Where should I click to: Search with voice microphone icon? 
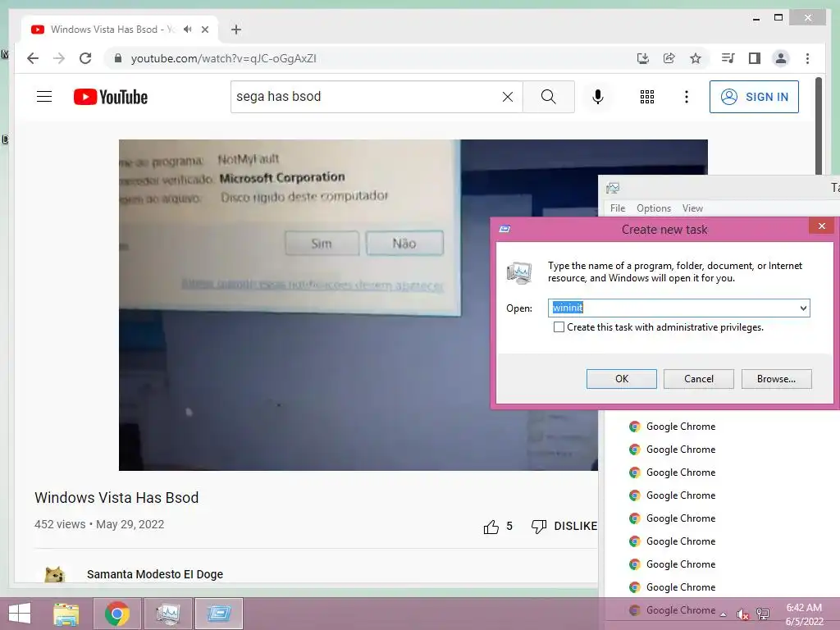pyautogui.click(x=598, y=97)
